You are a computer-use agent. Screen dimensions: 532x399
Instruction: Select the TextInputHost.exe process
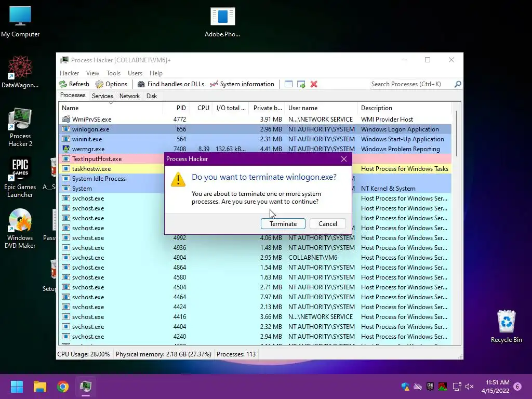97,159
